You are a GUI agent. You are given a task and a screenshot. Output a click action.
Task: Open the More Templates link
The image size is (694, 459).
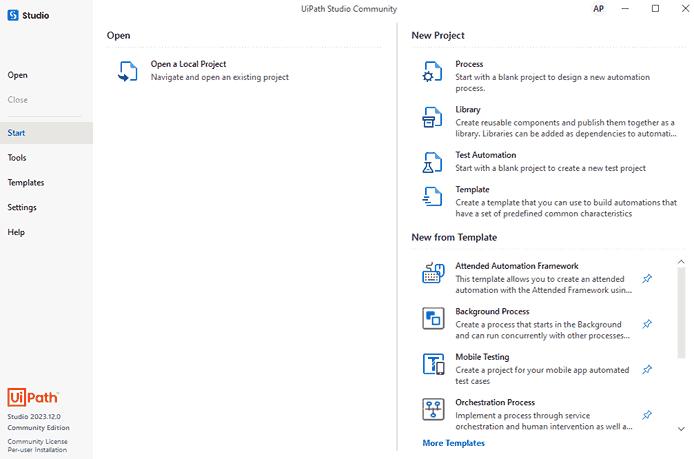453,443
